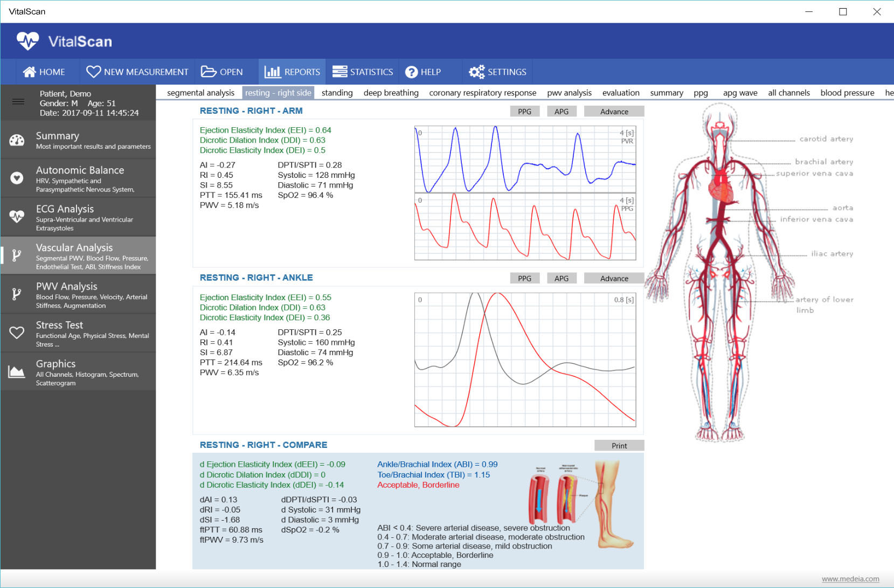Image resolution: width=894 pixels, height=588 pixels.
Task: Select the blood pressure tab
Action: [x=847, y=93]
